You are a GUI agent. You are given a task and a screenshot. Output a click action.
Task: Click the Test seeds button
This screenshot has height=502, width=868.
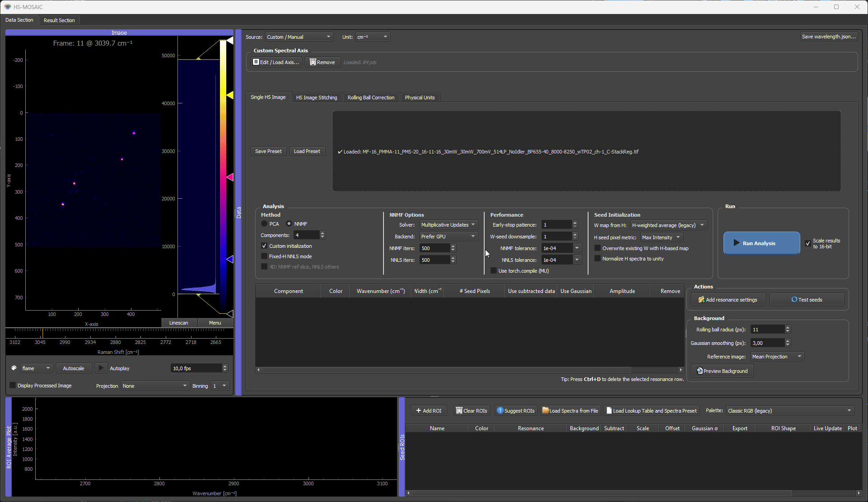pos(807,300)
